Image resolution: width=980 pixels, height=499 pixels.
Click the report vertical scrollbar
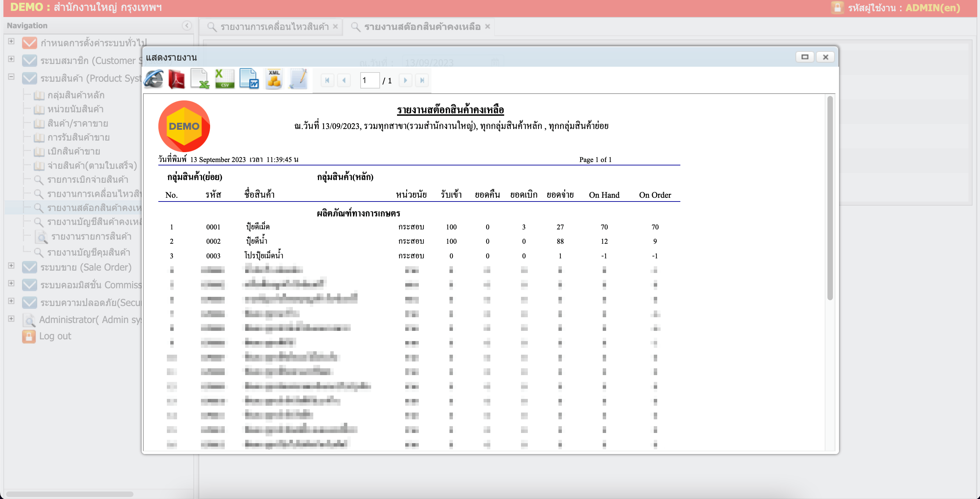(830, 198)
